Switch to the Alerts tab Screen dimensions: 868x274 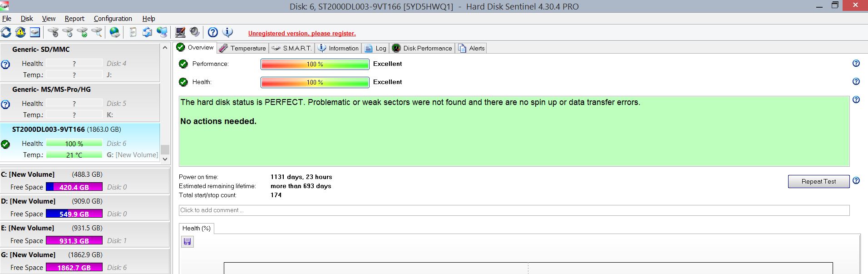471,48
